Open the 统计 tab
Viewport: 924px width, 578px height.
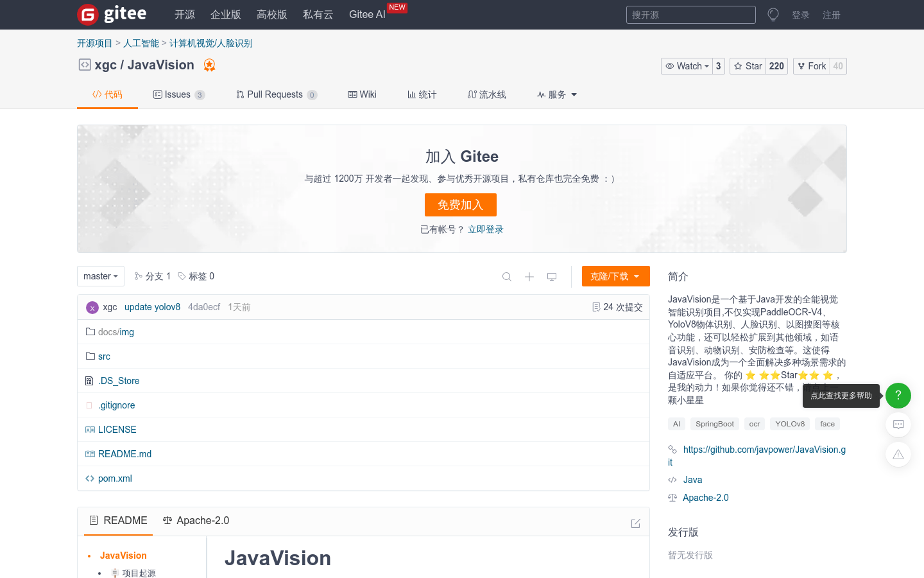tap(422, 94)
